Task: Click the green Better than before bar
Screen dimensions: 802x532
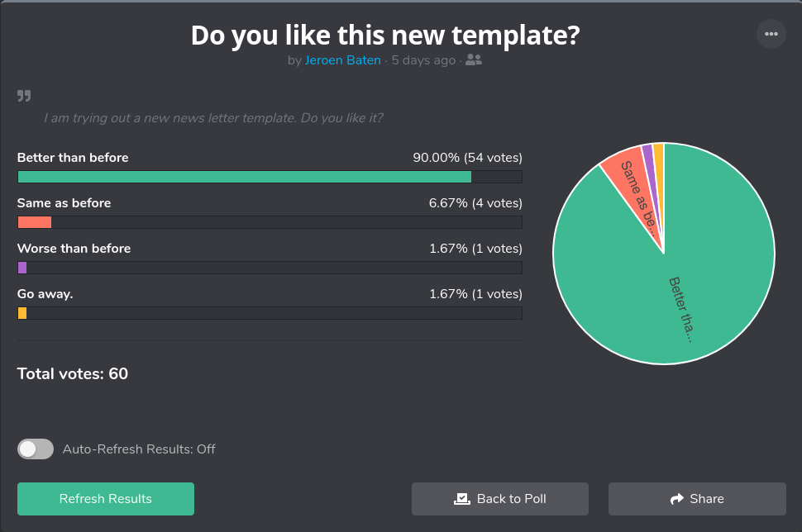Action: click(244, 177)
